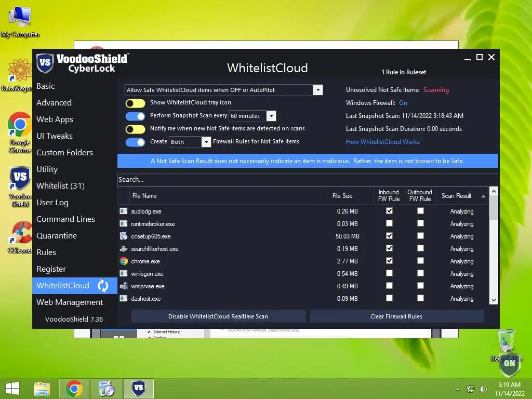Toggle Create Firewall Rules switch

point(135,142)
